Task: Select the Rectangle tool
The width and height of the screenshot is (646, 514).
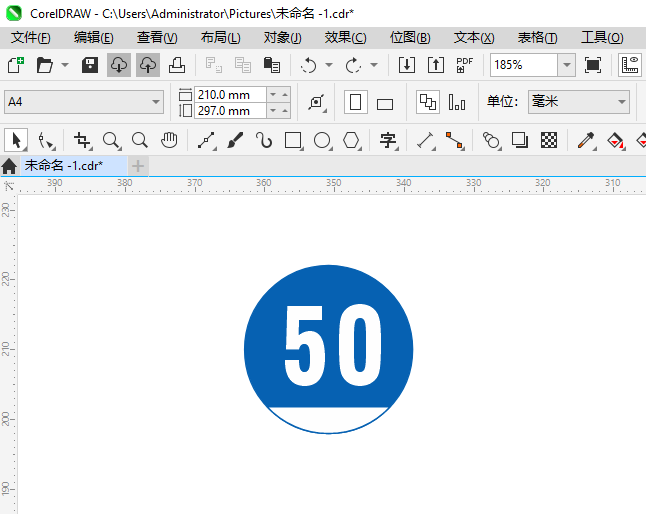Action: pos(293,140)
